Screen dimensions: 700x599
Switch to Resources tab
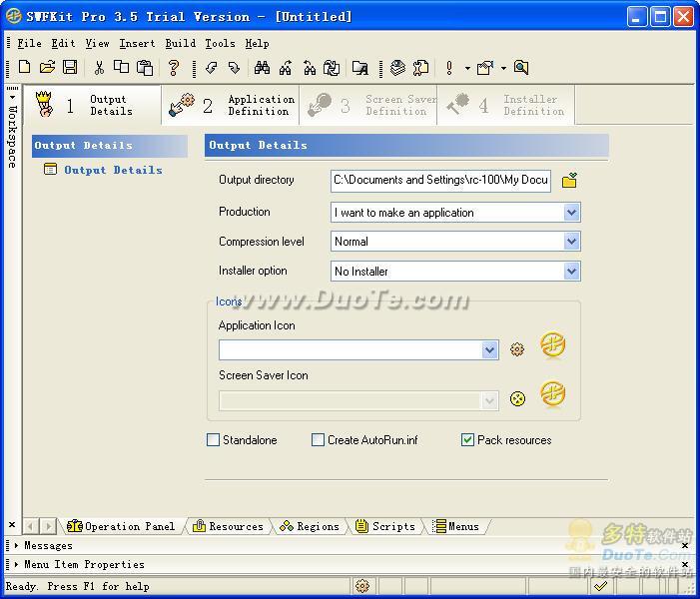pos(228,527)
